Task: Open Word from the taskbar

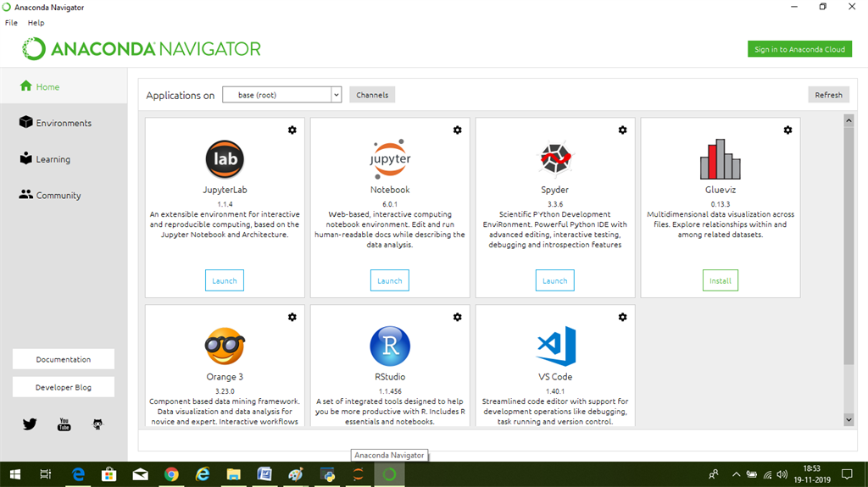Action: click(264, 474)
